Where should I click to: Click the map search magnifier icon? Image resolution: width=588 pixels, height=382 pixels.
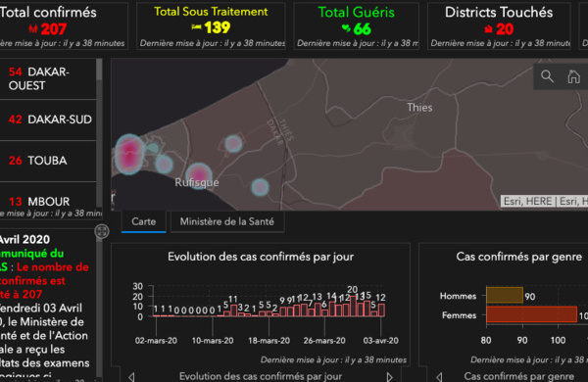click(x=547, y=76)
